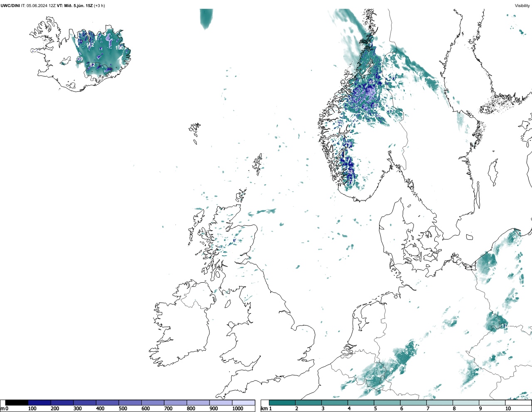Screen dimensions: 532x412
Task: Choose the 500–600 m purple swatch
Action: click(x=130, y=403)
